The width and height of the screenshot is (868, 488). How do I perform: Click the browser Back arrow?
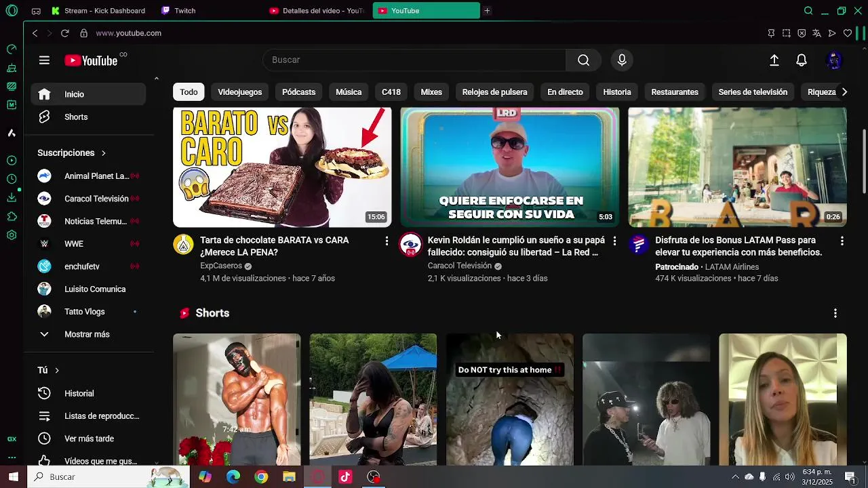click(x=35, y=33)
